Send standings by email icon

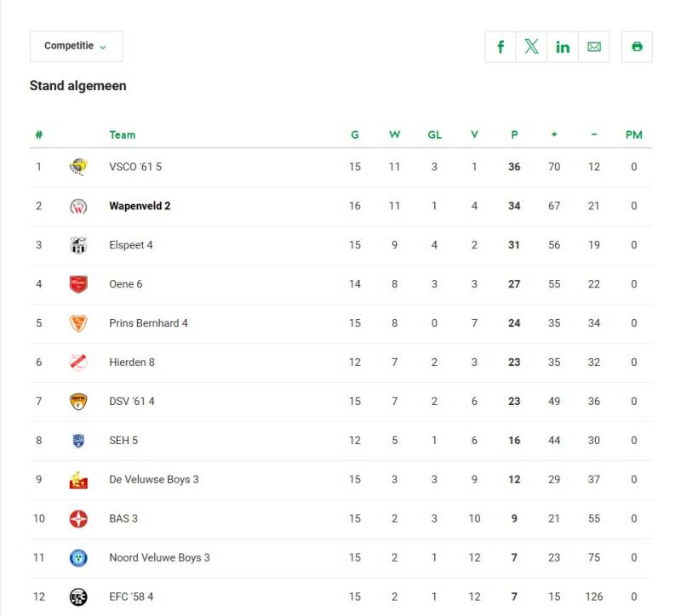click(x=594, y=47)
